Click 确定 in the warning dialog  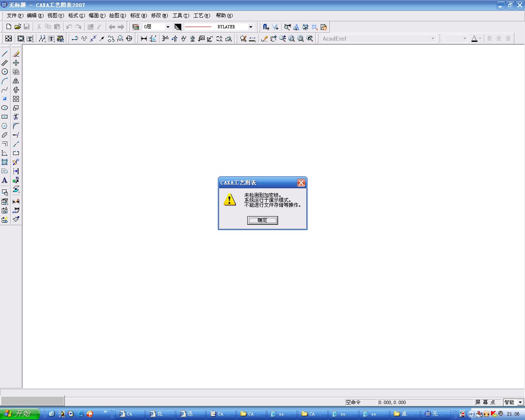click(262, 220)
